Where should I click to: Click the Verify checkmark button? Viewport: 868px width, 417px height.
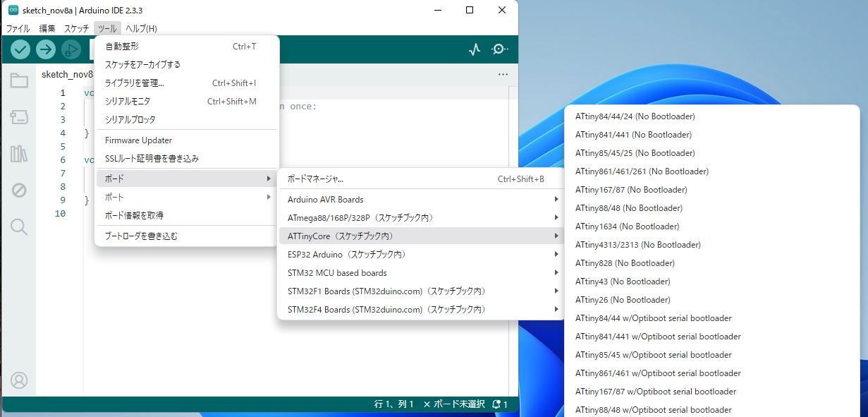(x=20, y=49)
